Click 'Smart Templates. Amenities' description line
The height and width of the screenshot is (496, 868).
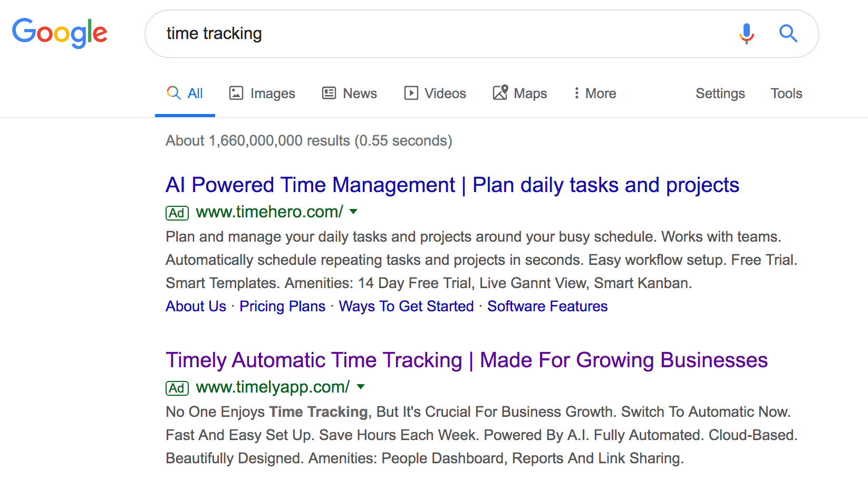tap(429, 283)
